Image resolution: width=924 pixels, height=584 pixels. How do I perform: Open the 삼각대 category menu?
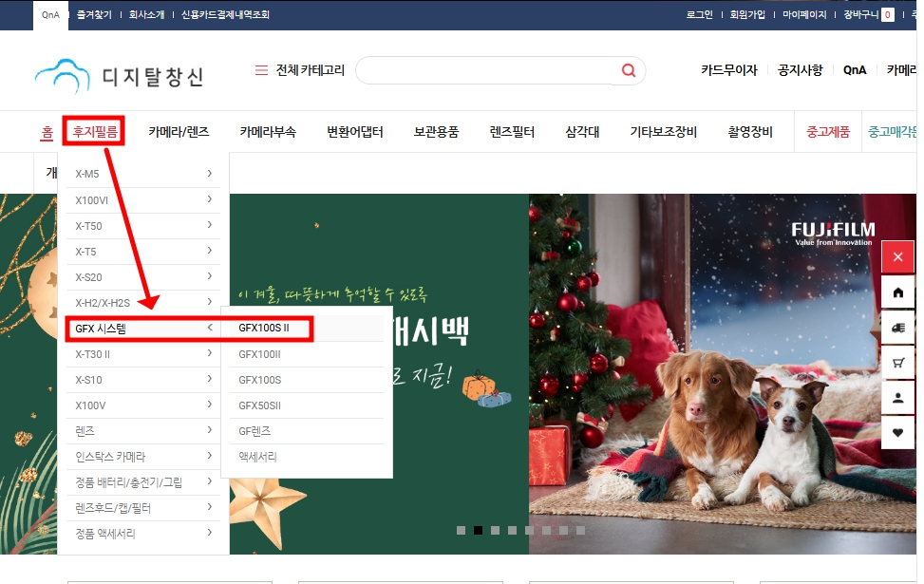[x=582, y=132]
